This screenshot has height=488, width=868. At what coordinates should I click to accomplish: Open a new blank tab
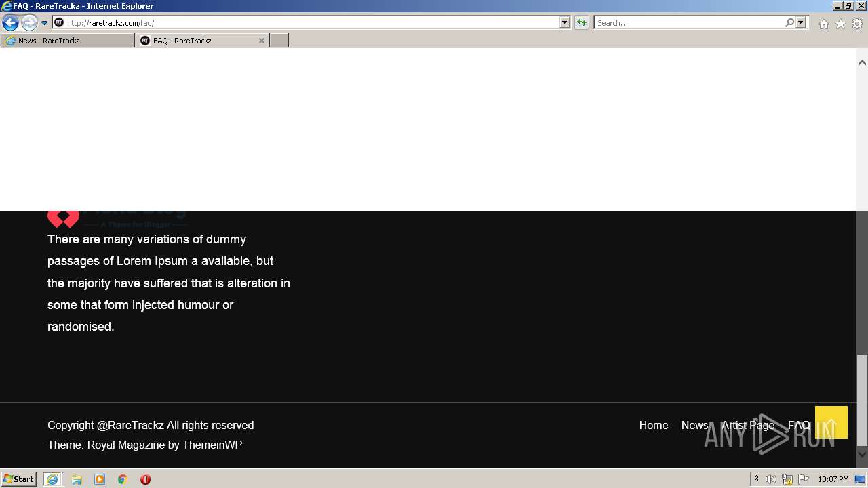(x=279, y=41)
